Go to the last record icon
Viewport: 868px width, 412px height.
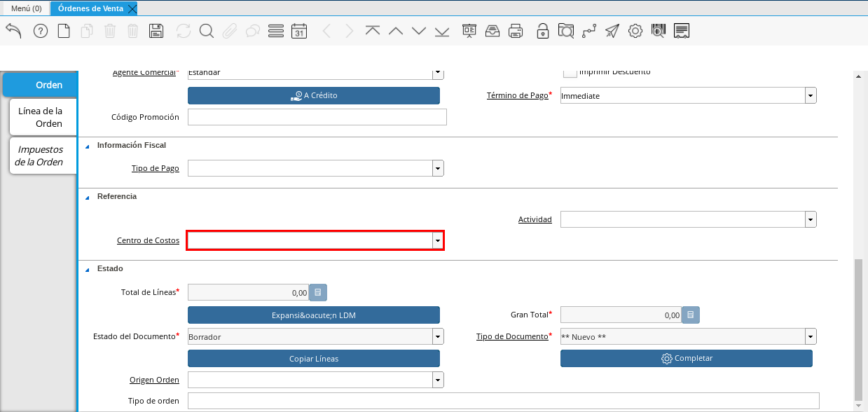442,31
